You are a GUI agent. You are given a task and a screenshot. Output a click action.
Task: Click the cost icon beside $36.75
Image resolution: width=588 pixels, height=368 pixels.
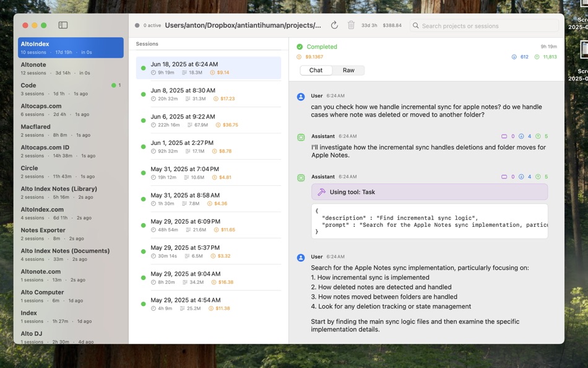218,125
